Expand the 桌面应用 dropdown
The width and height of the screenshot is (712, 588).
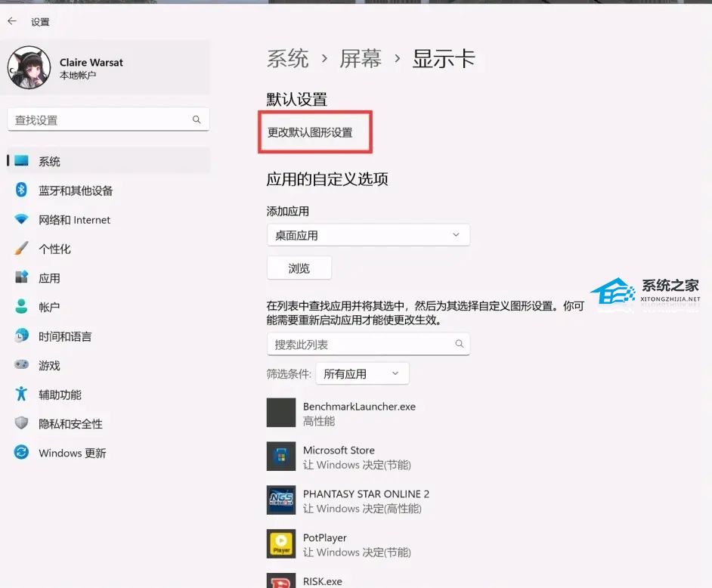click(368, 235)
